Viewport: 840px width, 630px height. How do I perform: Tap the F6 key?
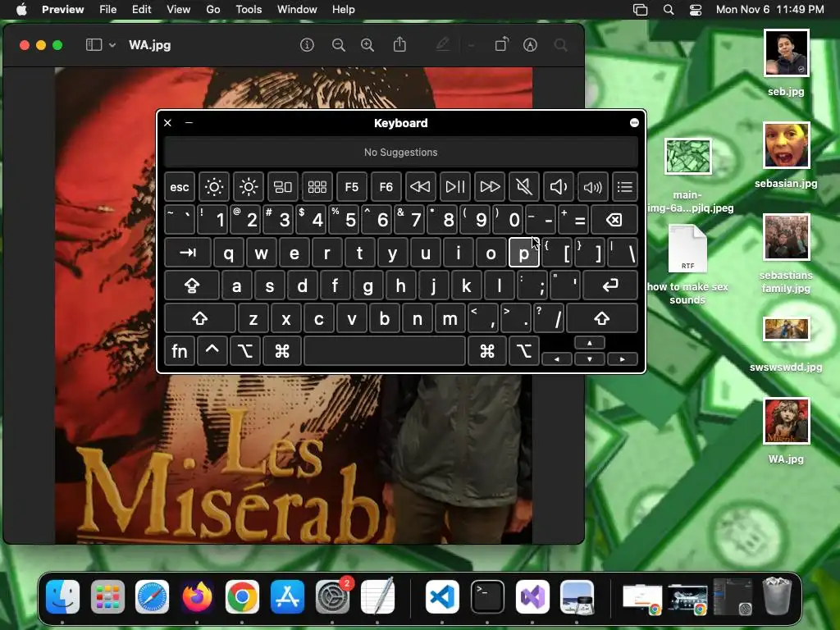(x=386, y=186)
